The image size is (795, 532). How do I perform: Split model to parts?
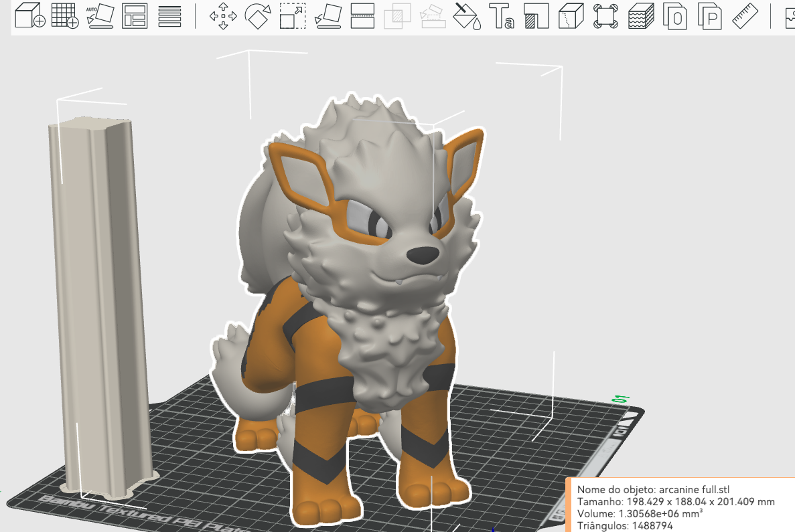pyautogui.click(x=710, y=15)
